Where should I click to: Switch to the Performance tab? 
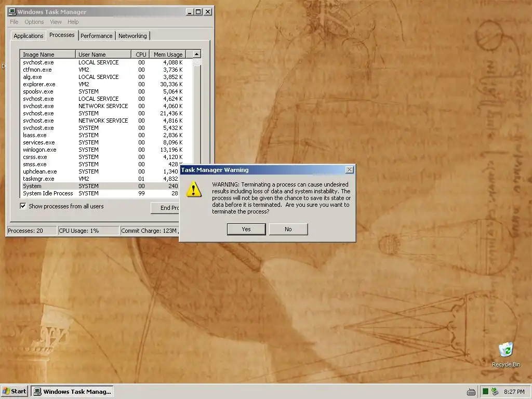(x=96, y=36)
